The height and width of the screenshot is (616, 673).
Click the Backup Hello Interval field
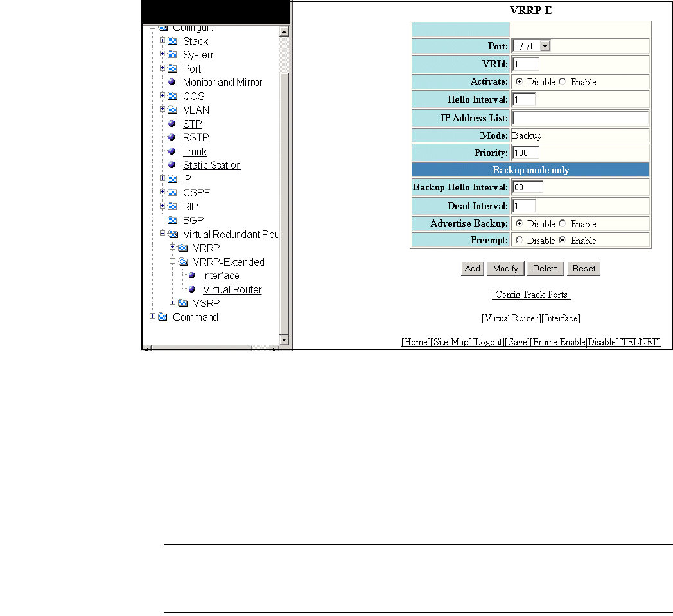pyautogui.click(x=527, y=187)
